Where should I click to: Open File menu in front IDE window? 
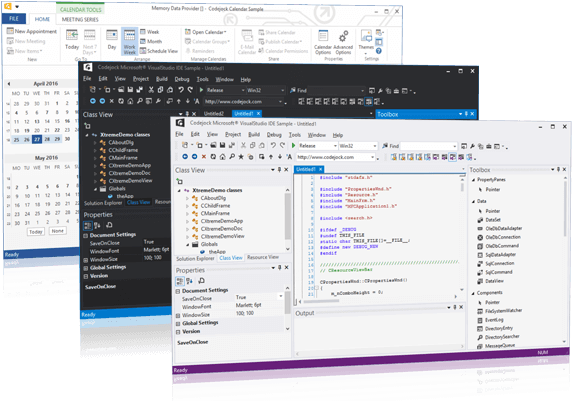click(179, 134)
